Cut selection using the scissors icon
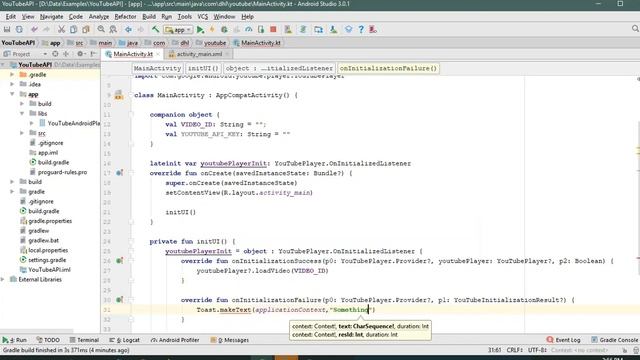640x360 pixels. point(61,29)
